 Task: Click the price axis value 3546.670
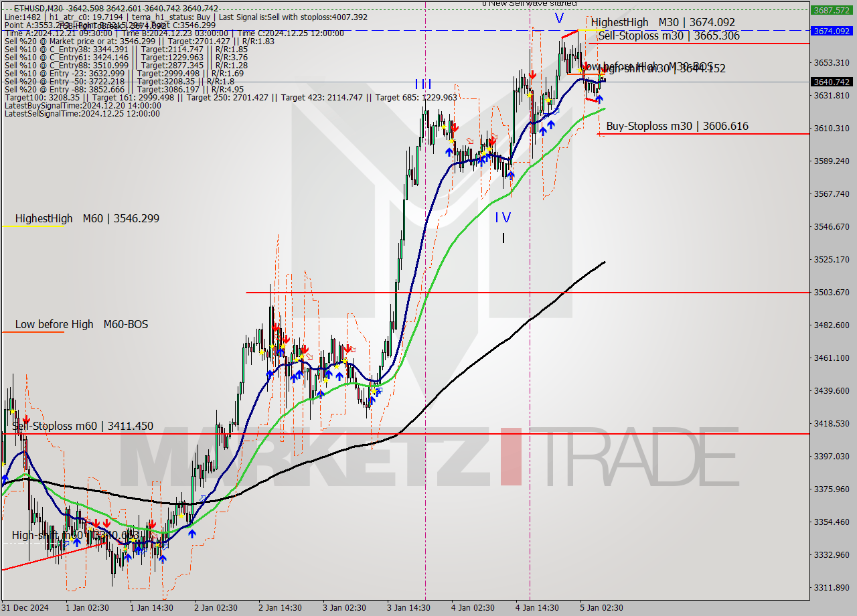click(831, 226)
